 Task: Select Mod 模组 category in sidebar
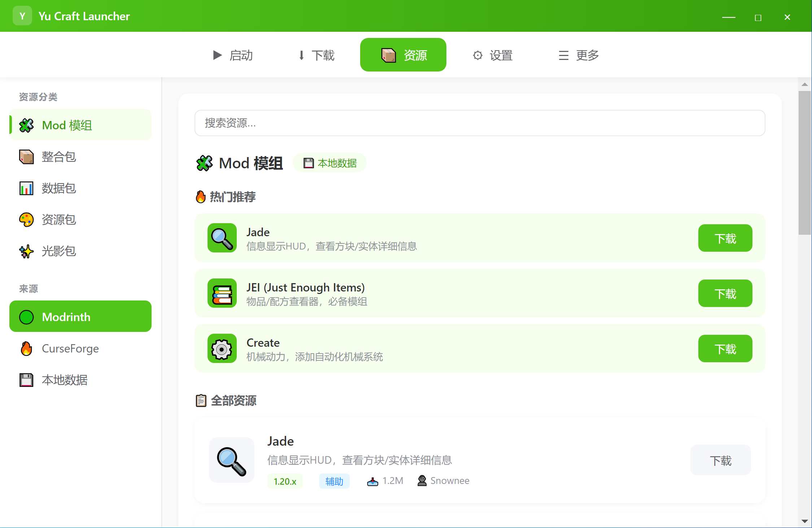pos(80,125)
